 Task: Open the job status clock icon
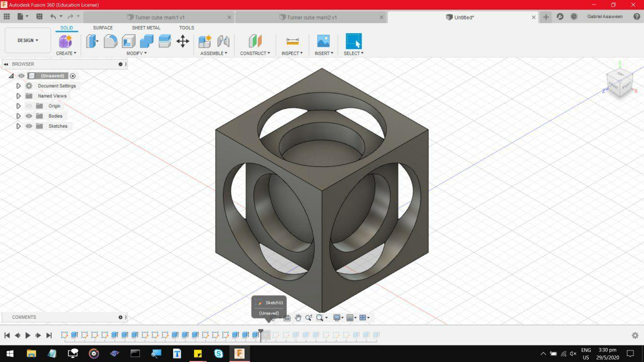(574, 17)
